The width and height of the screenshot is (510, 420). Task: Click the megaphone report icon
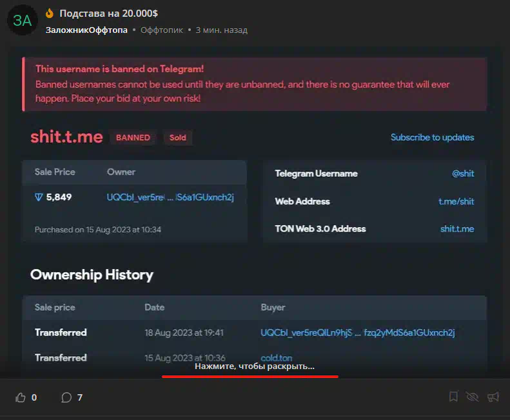click(x=493, y=397)
